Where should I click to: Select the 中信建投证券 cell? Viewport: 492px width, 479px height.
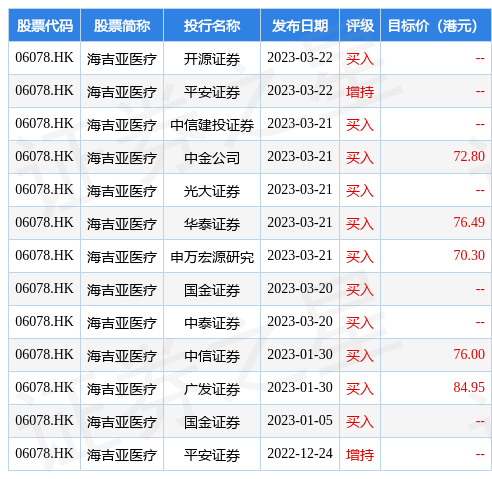pyautogui.click(x=212, y=125)
